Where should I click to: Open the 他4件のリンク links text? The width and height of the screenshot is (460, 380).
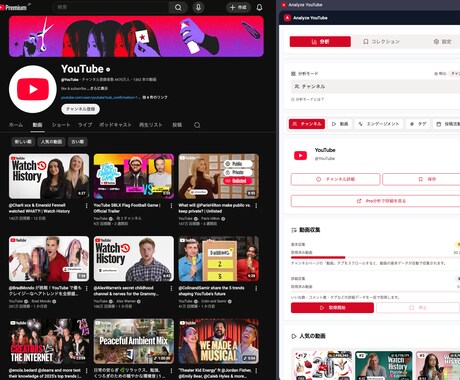coord(155,97)
